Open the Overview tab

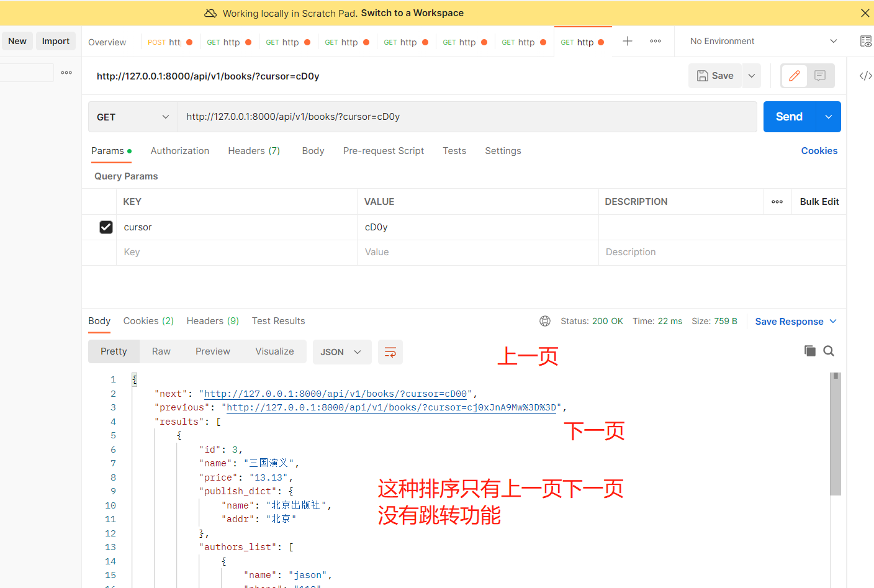pos(107,42)
